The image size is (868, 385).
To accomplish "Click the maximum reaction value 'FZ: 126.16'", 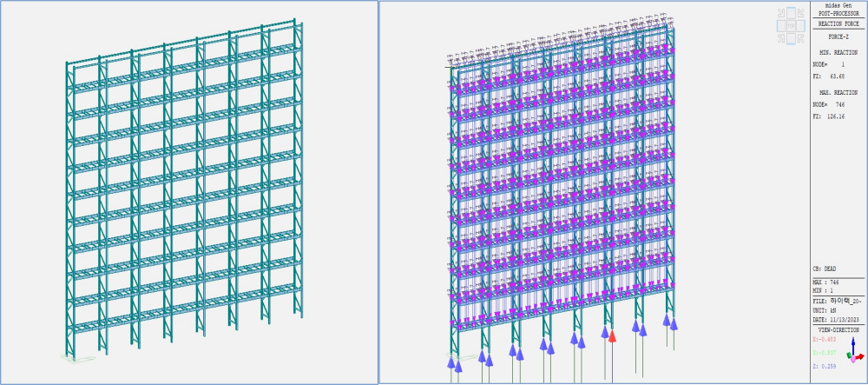I will coord(829,116).
